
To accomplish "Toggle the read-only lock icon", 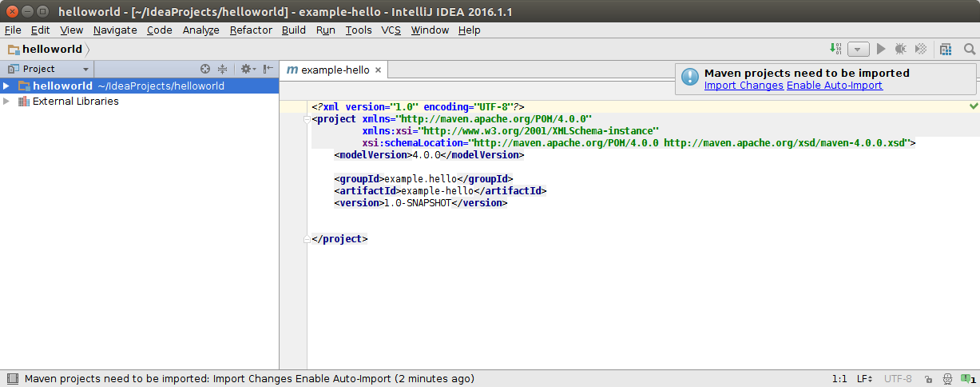I will tap(928, 378).
